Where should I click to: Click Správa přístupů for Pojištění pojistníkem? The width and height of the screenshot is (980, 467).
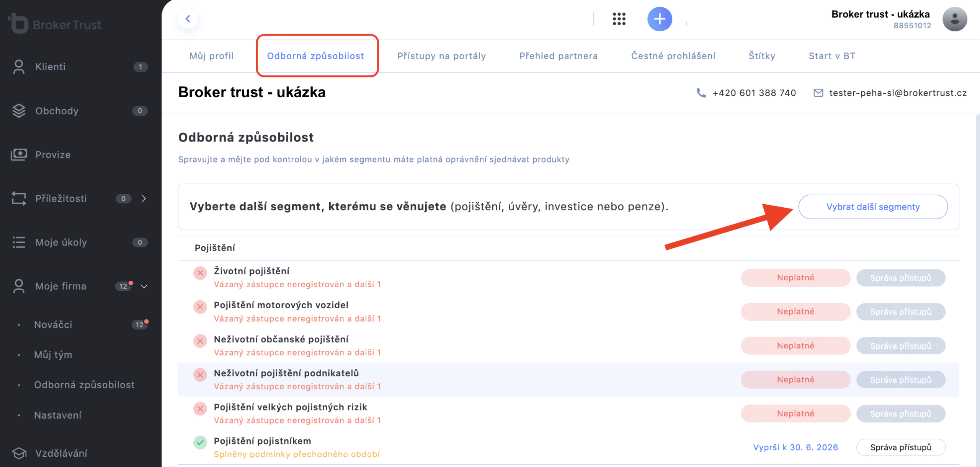click(900, 447)
